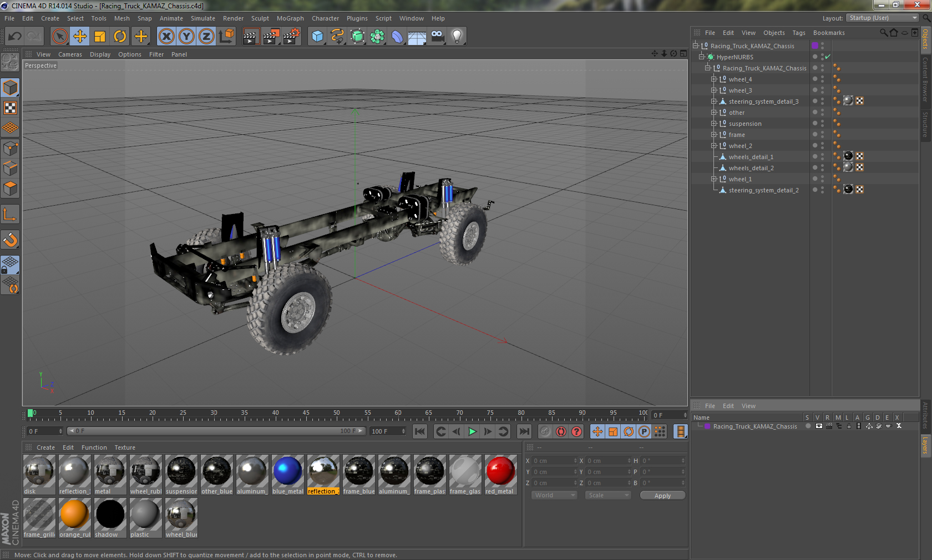
Task: Open the viewport Cameras menu
Action: click(70, 54)
